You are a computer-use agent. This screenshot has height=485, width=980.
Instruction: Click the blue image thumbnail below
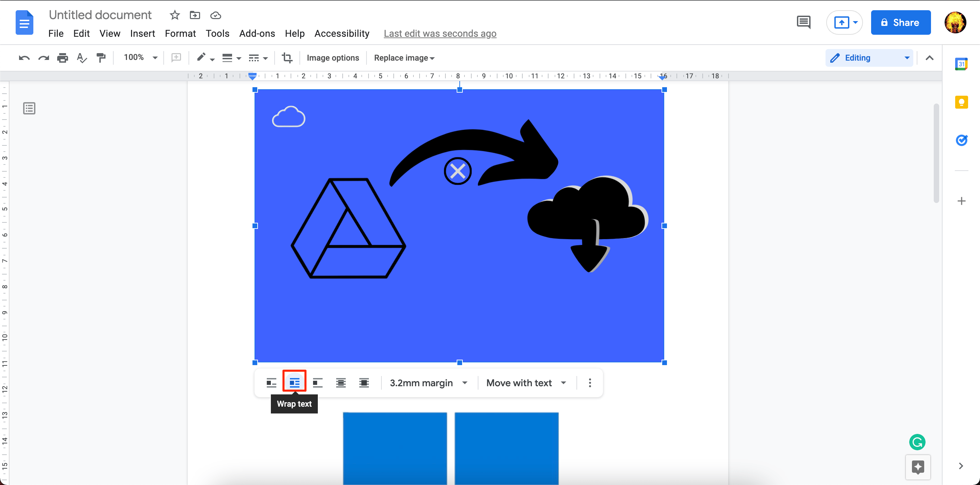tap(394, 447)
